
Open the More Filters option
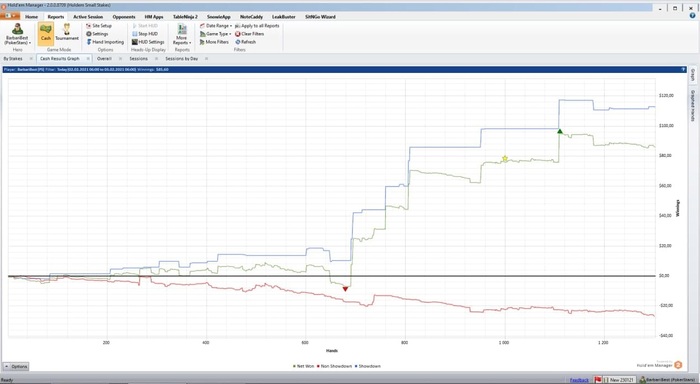coord(214,42)
